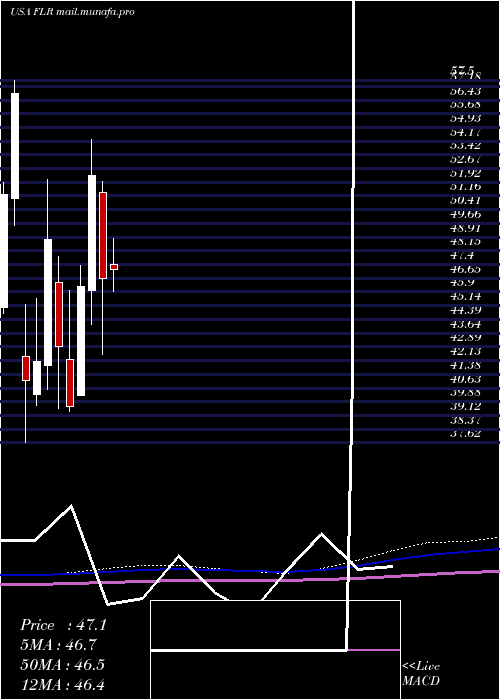Select the 50.41 price axis label
This screenshot has height=700, width=500.
[x=465, y=200]
